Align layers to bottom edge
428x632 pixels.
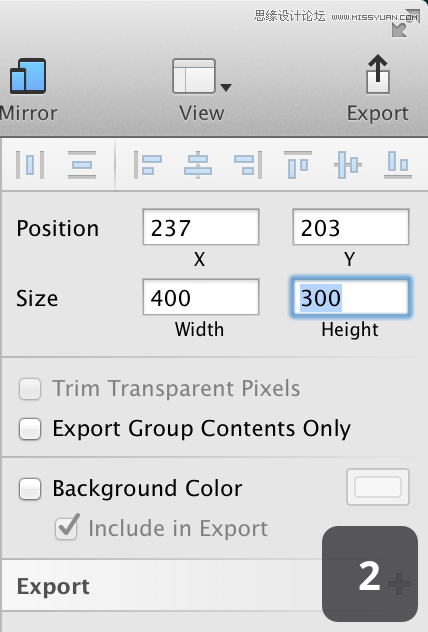(398, 164)
